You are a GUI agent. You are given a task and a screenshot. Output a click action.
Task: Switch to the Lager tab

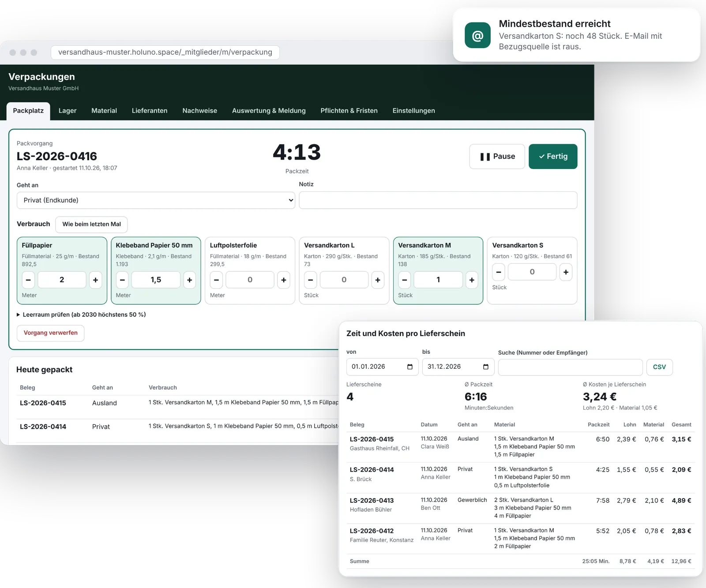click(x=68, y=111)
